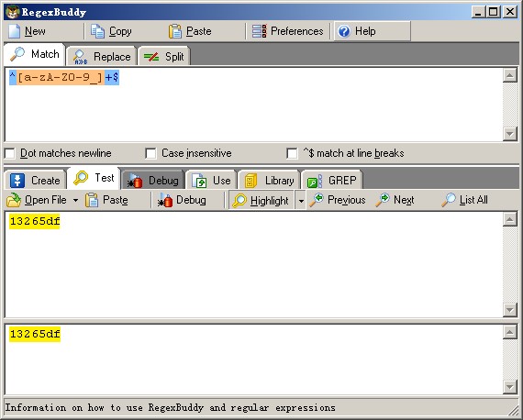
Task: Open Preferences from the toolbar
Action: point(287,31)
